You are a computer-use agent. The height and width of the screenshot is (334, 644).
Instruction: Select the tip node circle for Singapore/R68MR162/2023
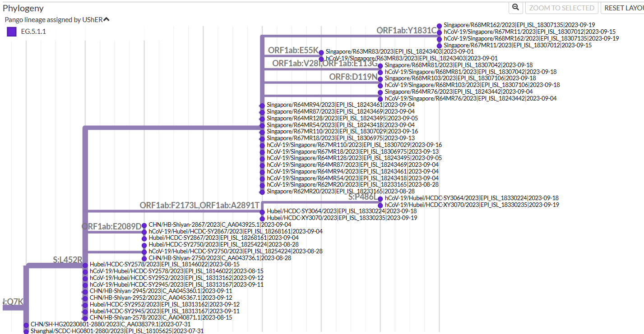coord(439,25)
